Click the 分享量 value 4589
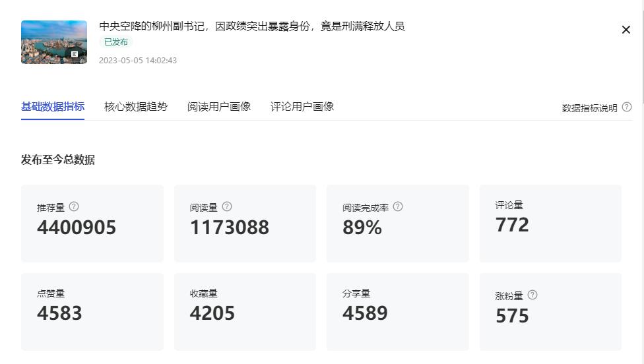The height and width of the screenshot is (364, 644). pos(365,313)
